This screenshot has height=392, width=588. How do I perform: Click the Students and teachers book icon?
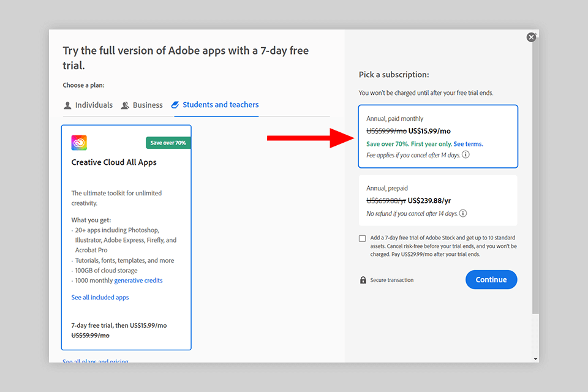click(x=175, y=105)
